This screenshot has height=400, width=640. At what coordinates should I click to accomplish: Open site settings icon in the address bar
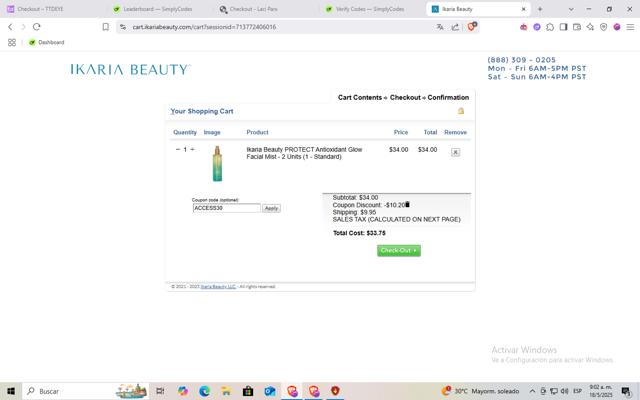click(122, 27)
